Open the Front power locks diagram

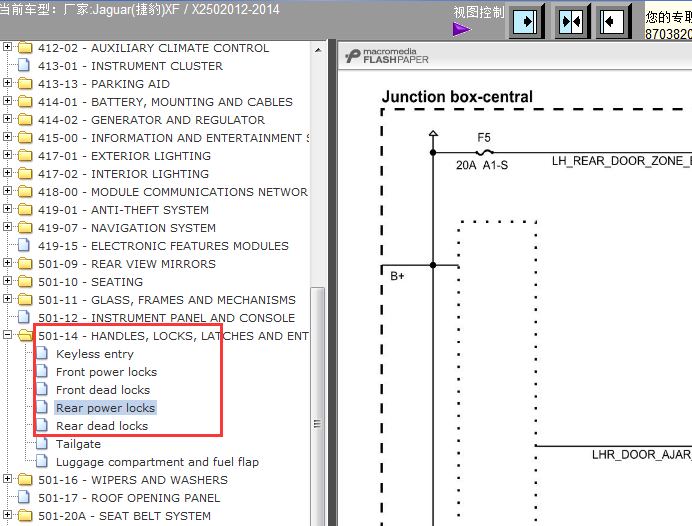click(106, 372)
